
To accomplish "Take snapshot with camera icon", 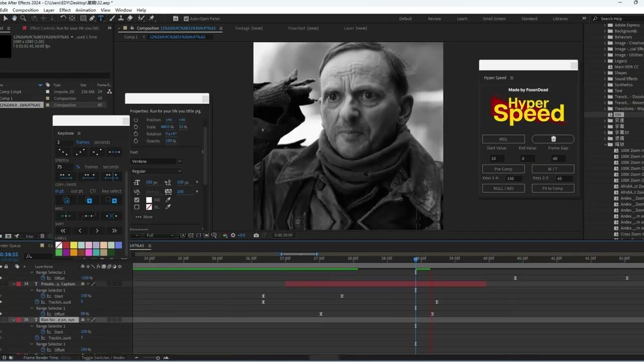I will point(256,235).
